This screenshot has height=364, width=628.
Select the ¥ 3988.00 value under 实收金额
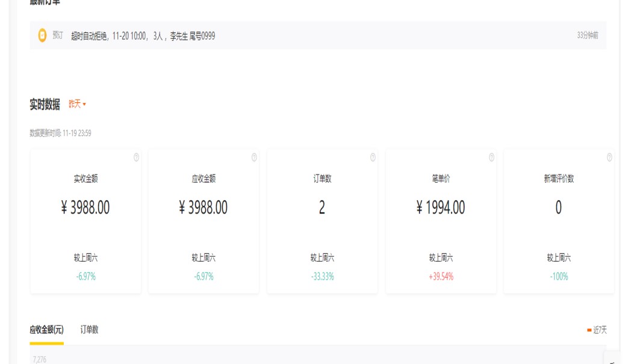[85, 208]
